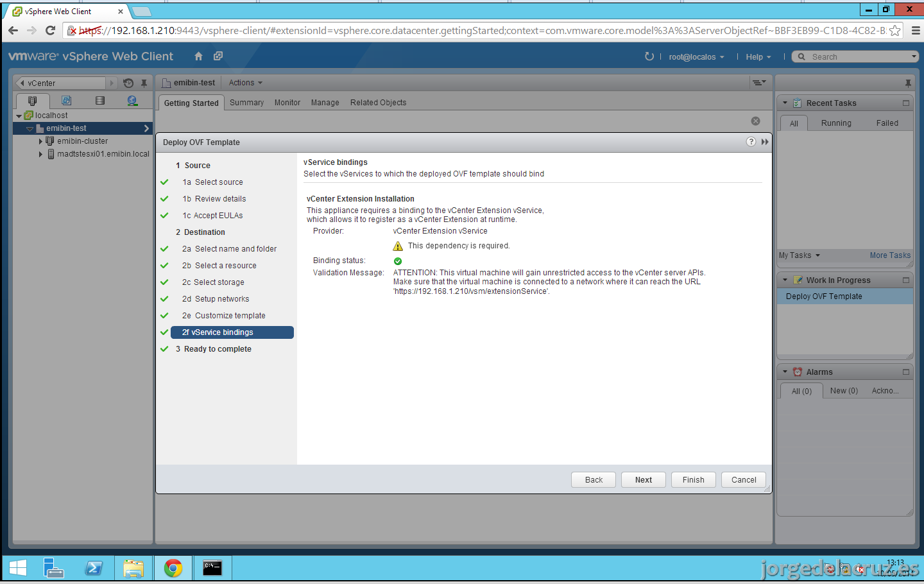Screen dimensions: 924x584
Task: Open the root@localos user menu
Action: coord(696,57)
